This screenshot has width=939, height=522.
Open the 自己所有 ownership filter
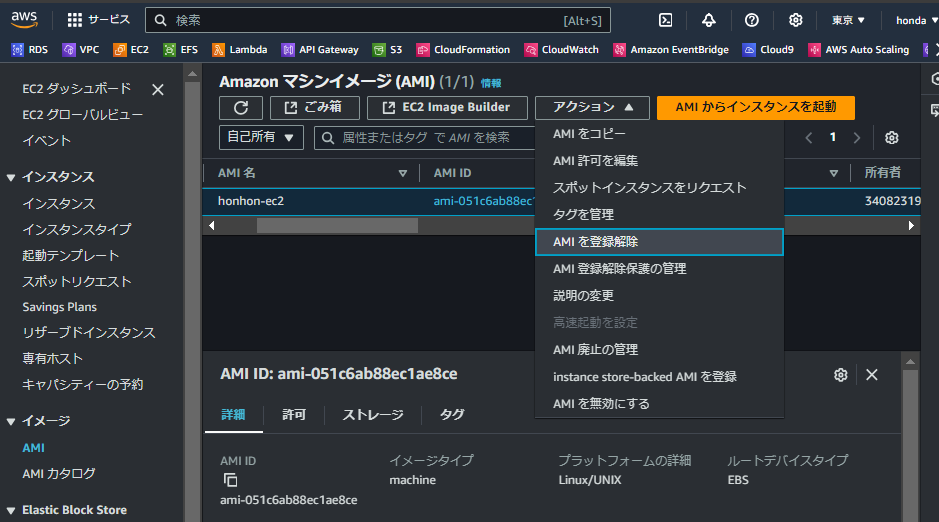click(261, 137)
